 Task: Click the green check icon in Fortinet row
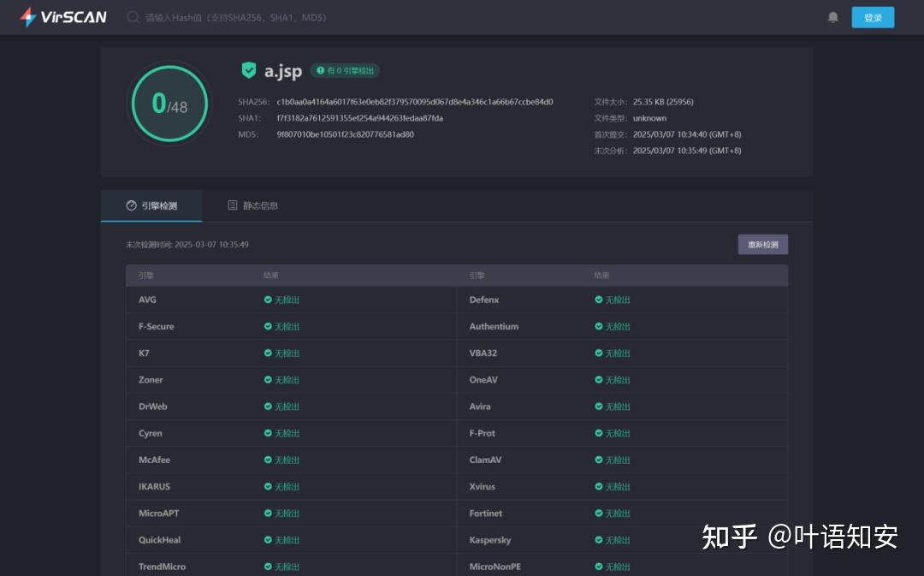point(599,513)
